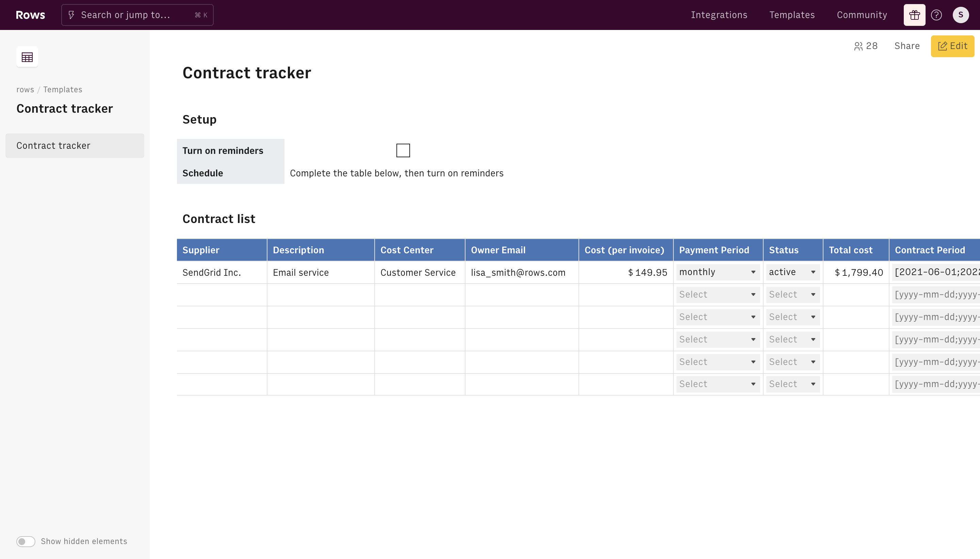Click the spreadsheet table icon in sidebar
The image size is (980, 559).
pyautogui.click(x=27, y=57)
